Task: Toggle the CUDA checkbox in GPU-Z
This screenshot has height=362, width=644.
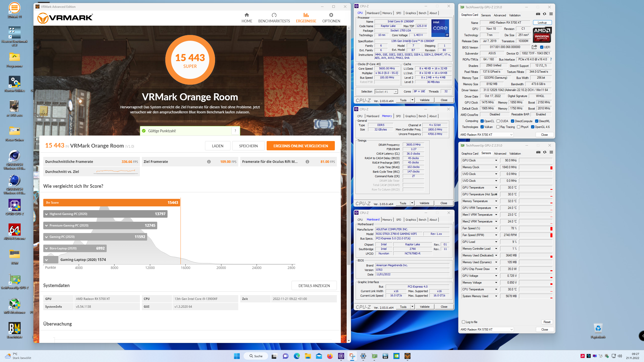Action: pyautogui.click(x=498, y=121)
